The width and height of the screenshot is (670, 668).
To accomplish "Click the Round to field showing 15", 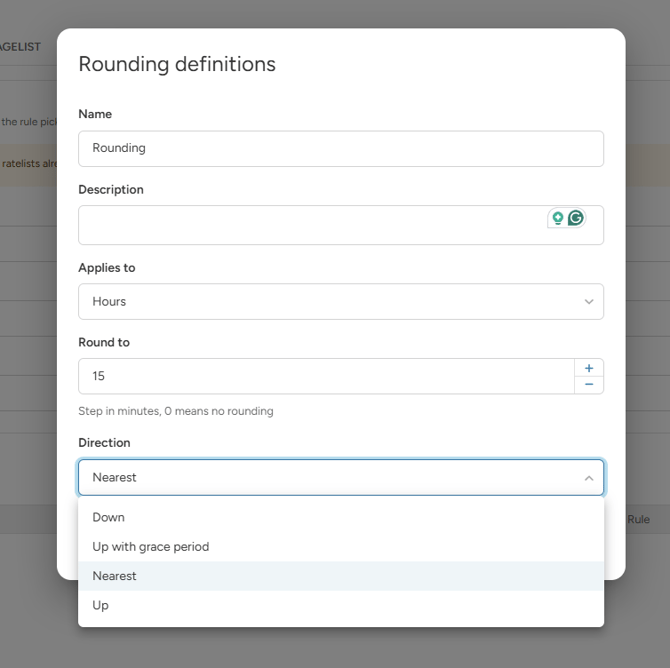I will 326,376.
